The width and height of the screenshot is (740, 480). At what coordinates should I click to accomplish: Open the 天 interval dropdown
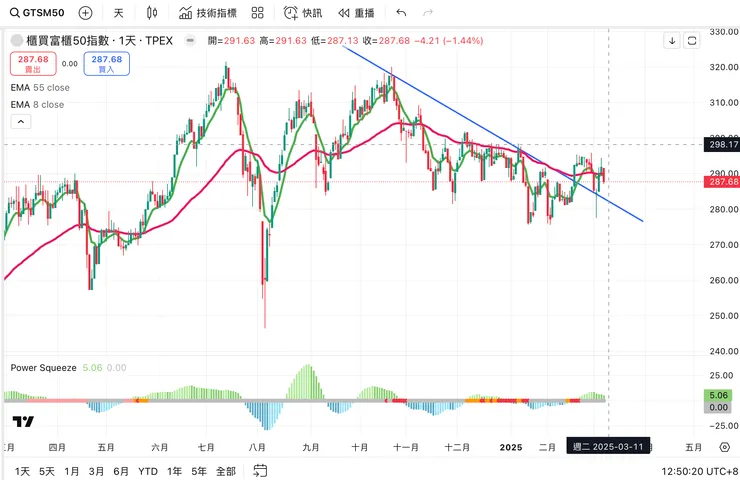pyautogui.click(x=119, y=13)
